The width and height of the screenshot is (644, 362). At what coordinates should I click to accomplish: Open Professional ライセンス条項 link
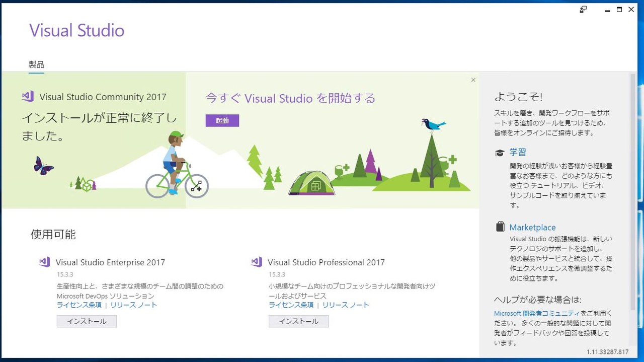point(291,305)
